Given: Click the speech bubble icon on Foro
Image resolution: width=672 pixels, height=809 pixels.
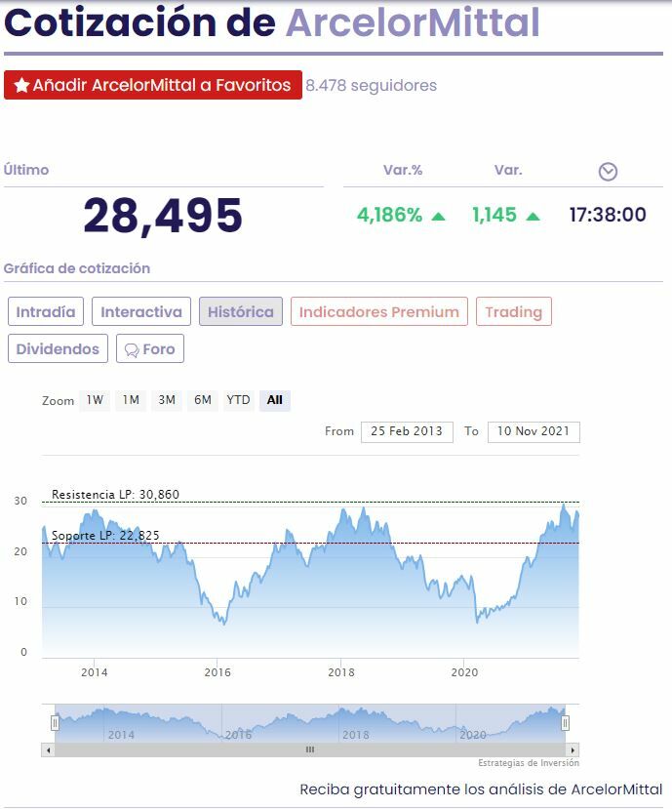Looking at the screenshot, I should [132, 350].
